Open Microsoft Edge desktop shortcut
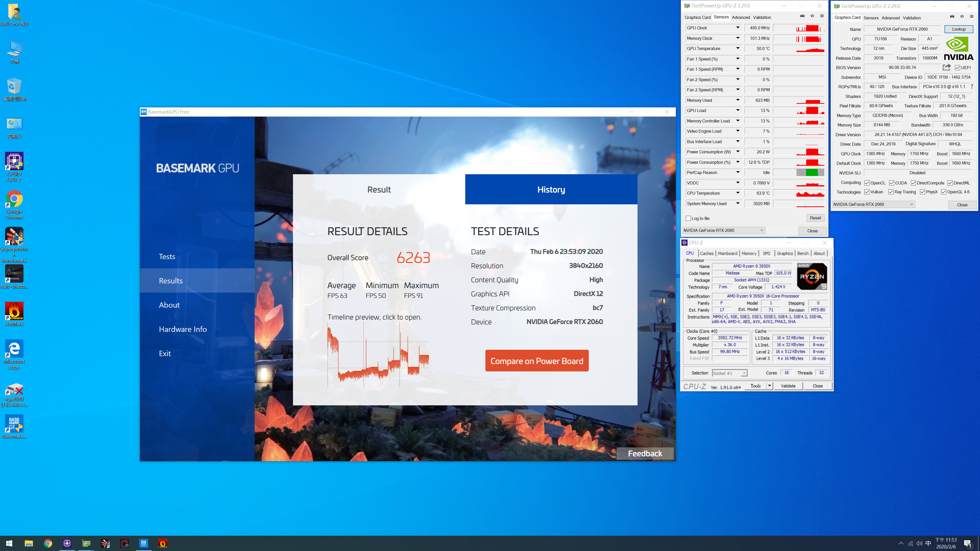The height and width of the screenshot is (551, 980). (x=14, y=354)
